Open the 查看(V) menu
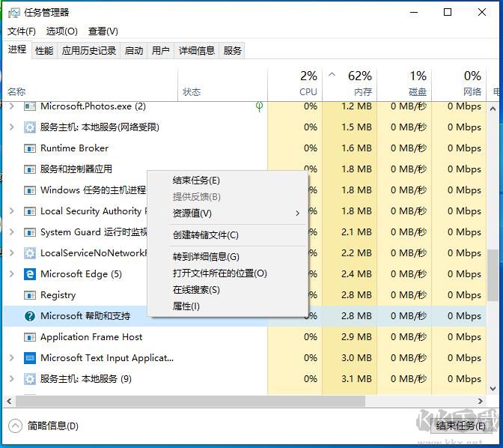 coord(103,31)
